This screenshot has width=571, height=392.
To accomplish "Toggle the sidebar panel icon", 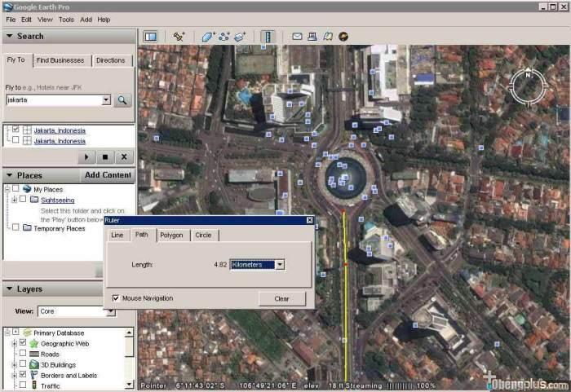I will click(150, 37).
